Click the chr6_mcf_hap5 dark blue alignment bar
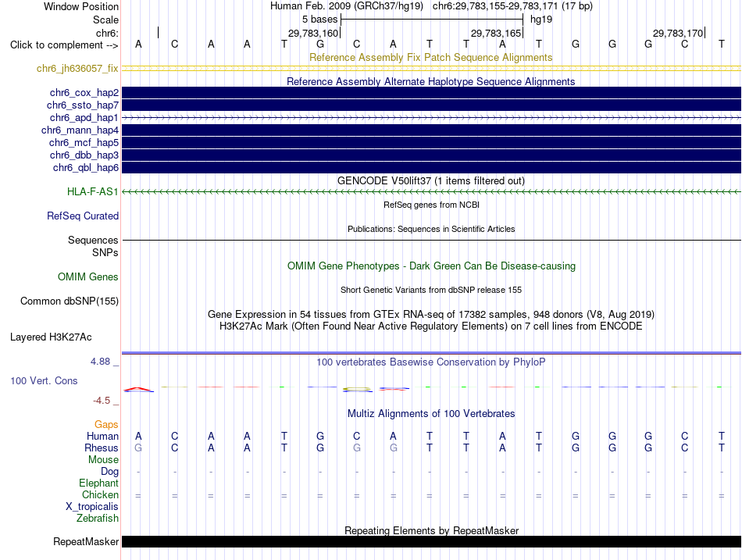The width and height of the screenshot is (742, 560). point(431,142)
